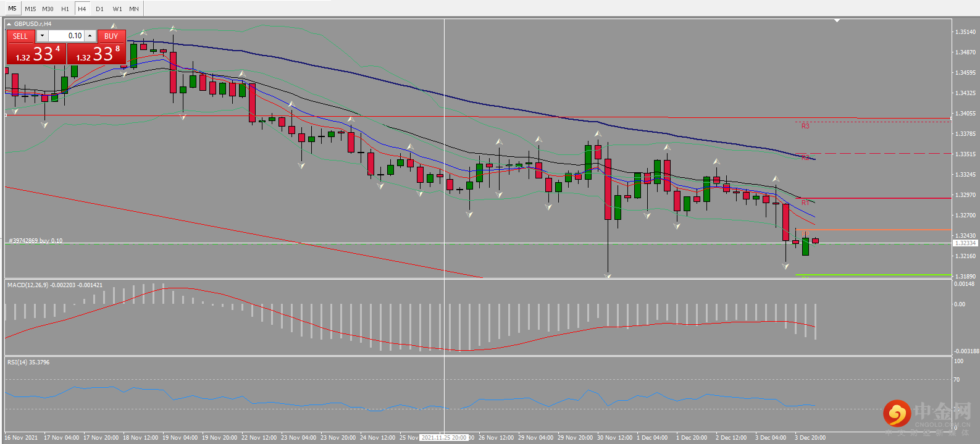Click the red SELL button
The image size is (980, 444).
pyautogui.click(x=20, y=36)
